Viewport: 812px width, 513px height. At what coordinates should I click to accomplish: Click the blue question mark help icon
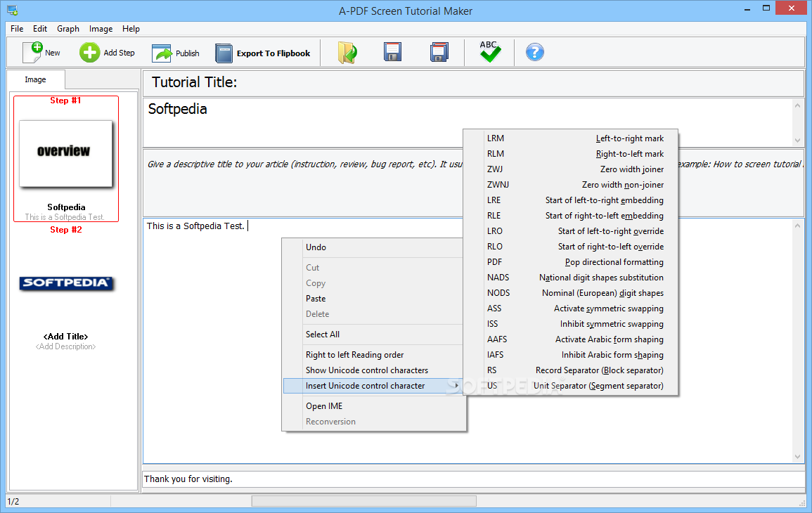(x=535, y=52)
